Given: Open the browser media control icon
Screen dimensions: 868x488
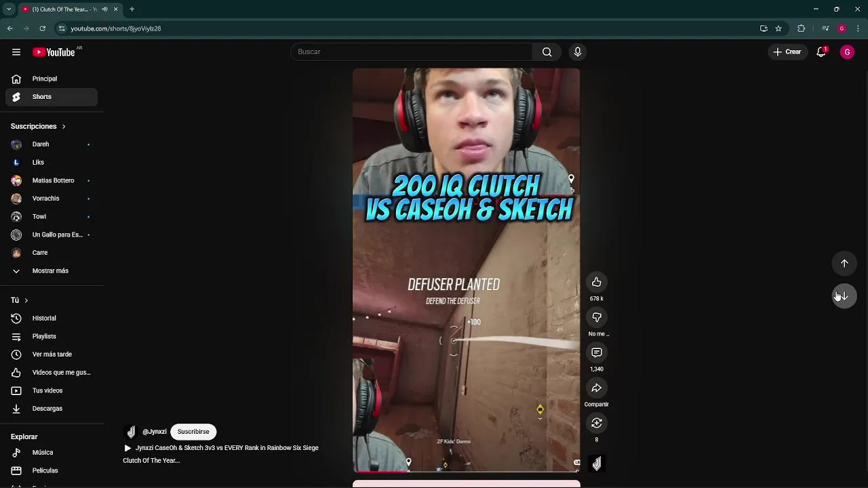Looking at the screenshot, I should (825, 28).
